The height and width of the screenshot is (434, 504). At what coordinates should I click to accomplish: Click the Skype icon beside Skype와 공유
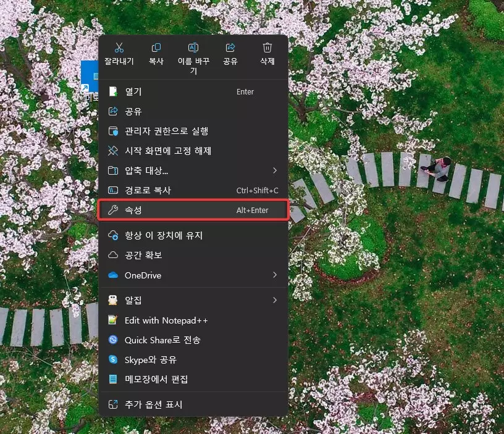pos(114,360)
